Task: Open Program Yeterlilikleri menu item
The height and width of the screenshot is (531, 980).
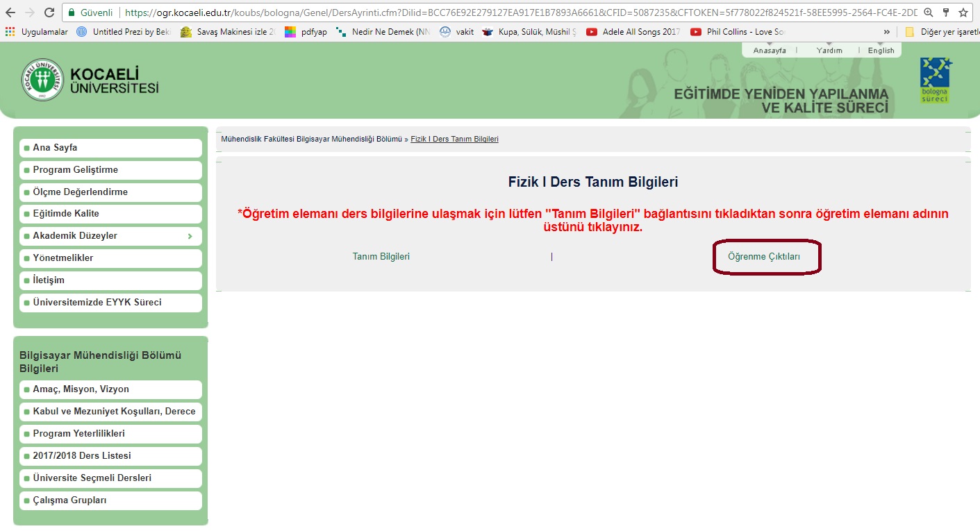Action: 78,434
